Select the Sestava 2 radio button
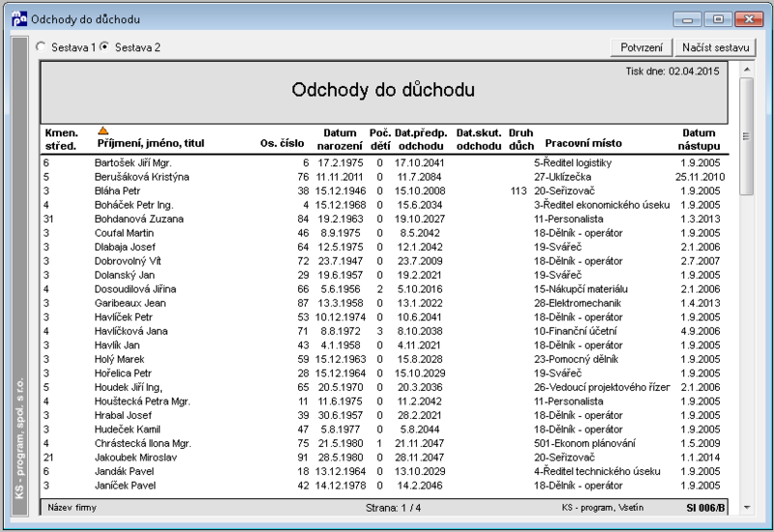 click(x=104, y=46)
